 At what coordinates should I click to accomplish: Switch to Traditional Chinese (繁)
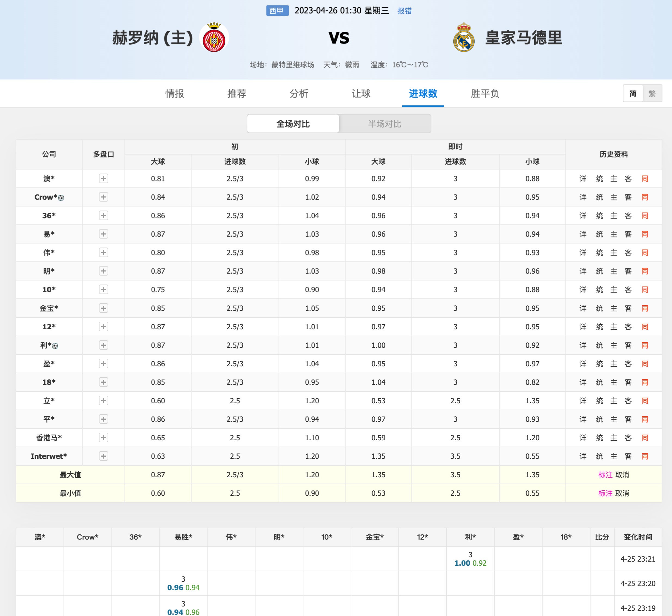point(652,93)
